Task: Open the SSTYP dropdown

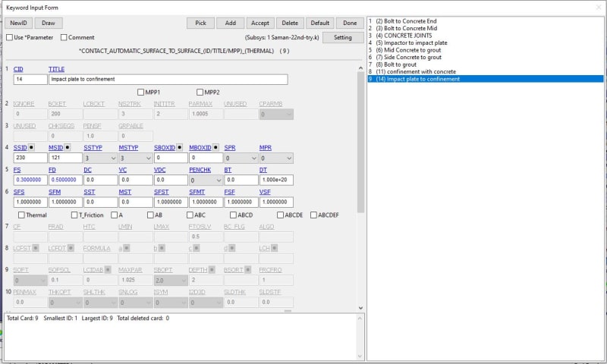Action: point(100,158)
